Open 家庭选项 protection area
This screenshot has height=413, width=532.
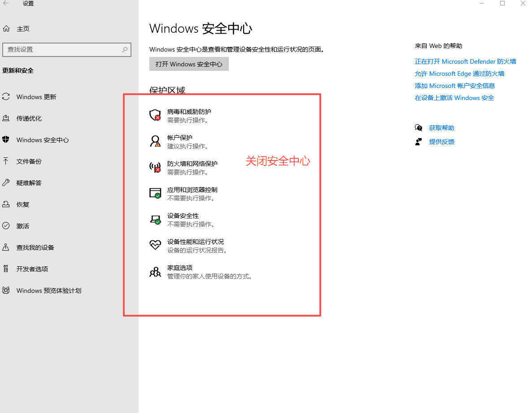pos(201,272)
